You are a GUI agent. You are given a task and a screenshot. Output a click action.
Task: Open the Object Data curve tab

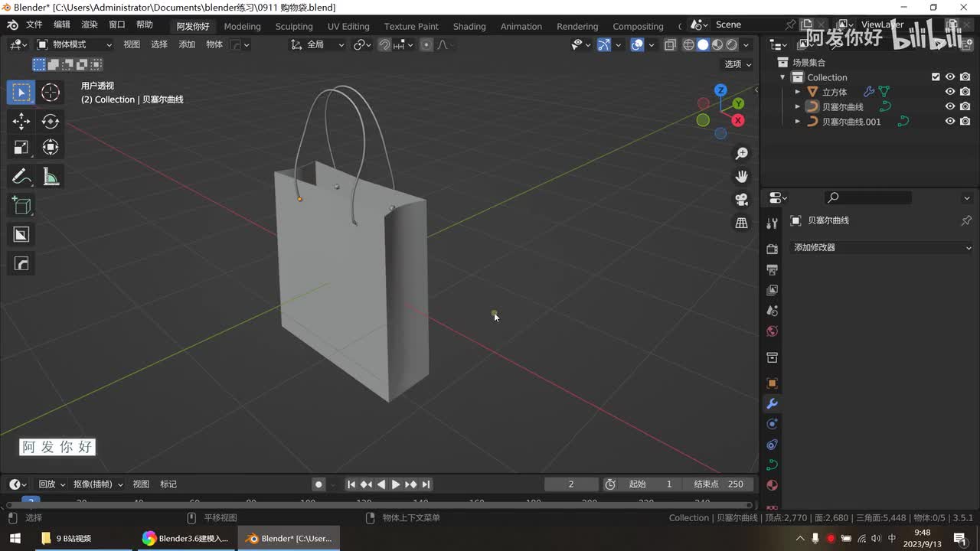(772, 465)
